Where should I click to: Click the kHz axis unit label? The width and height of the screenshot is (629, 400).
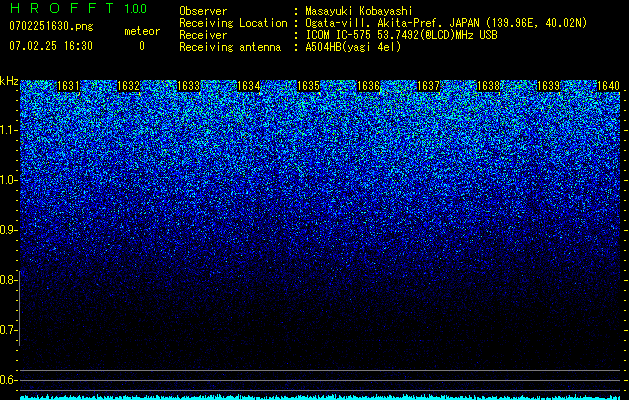pos(9,81)
